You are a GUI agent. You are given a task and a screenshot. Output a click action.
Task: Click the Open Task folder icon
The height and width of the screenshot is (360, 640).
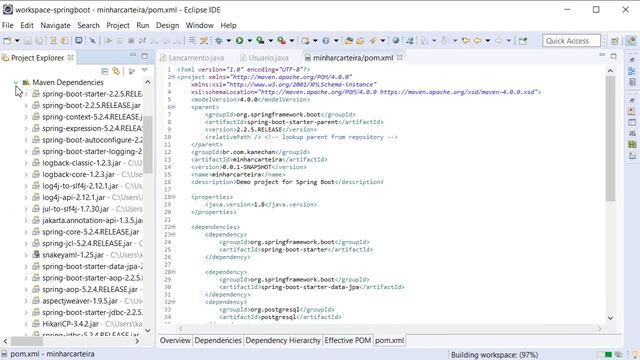coord(360,41)
